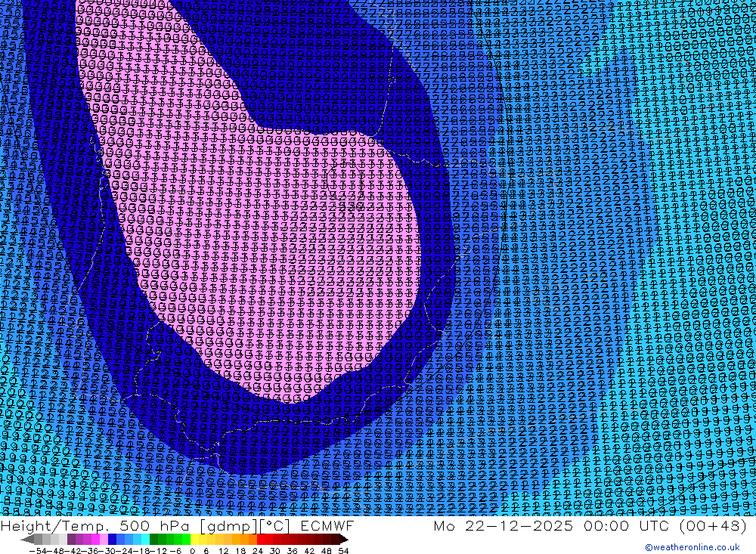Click the gray left arrow of the colour scale

coord(27,539)
